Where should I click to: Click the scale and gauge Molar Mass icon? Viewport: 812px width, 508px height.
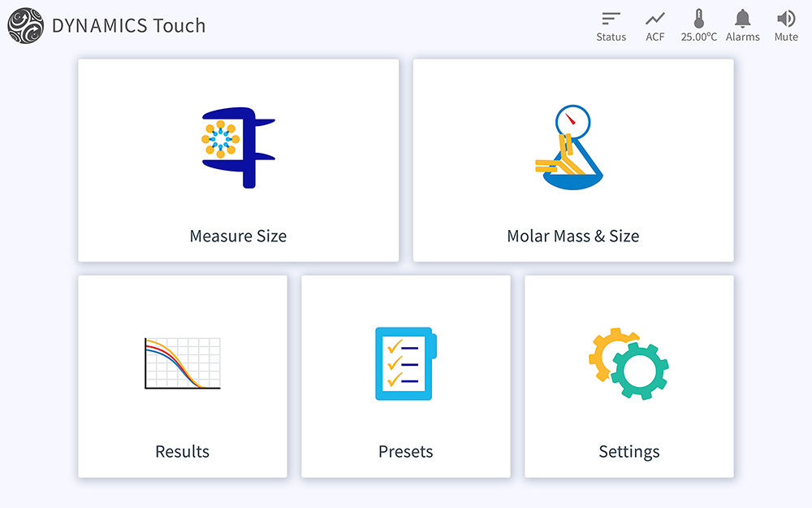(x=572, y=148)
